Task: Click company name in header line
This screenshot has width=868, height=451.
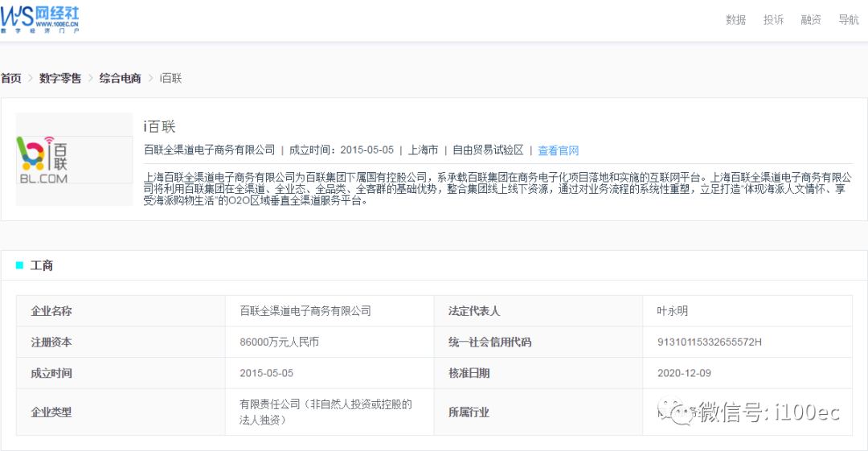Action: tap(209, 150)
